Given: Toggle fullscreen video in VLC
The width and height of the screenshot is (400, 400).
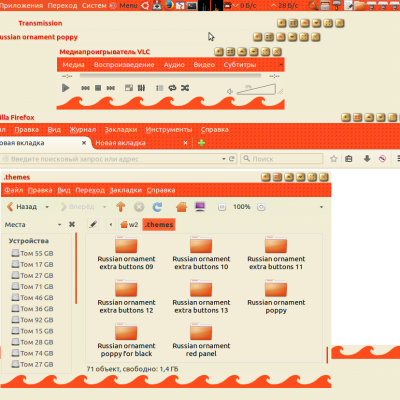Looking at the screenshot, I should [x=129, y=88].
